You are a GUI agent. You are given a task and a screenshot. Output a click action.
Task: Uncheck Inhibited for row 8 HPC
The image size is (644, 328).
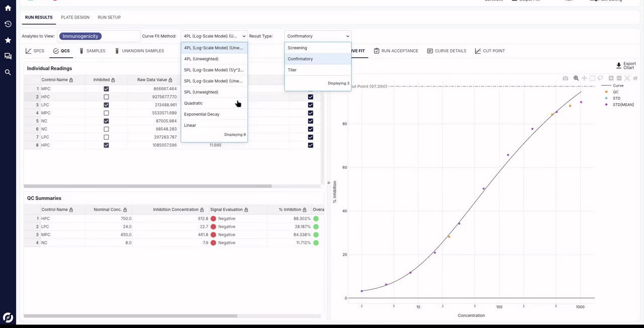point(106,145)
